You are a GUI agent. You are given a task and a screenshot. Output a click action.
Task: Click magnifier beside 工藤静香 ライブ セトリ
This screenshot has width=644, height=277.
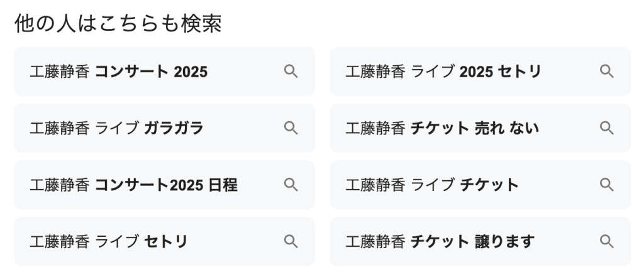[x=291, y=241]
